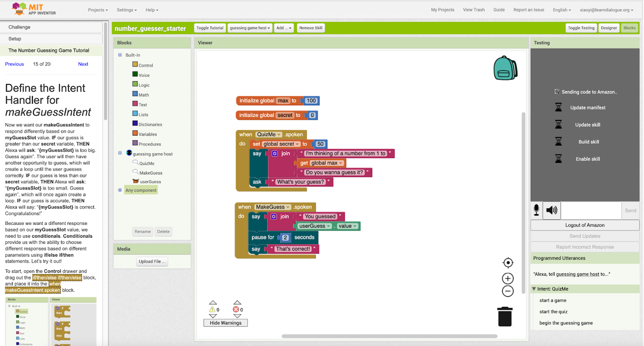This screenshot has height=346, width=644.
Task: Go to Next tutorial step
Action: 83,64
